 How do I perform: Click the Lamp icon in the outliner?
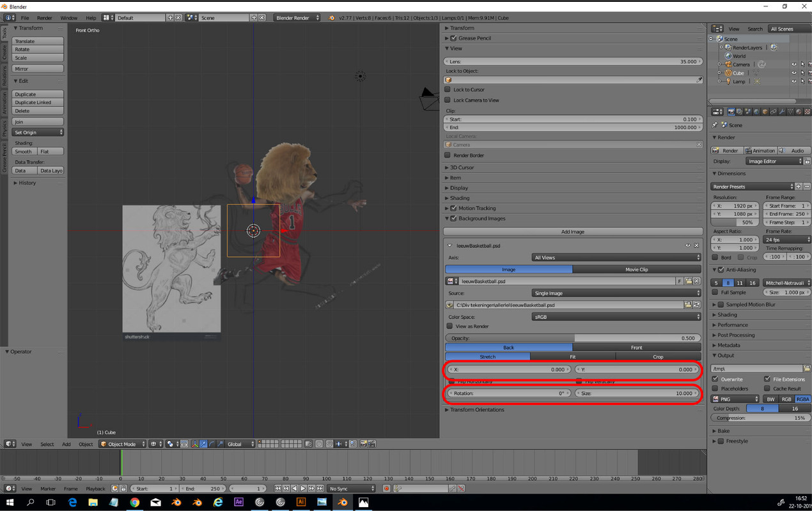728,81
